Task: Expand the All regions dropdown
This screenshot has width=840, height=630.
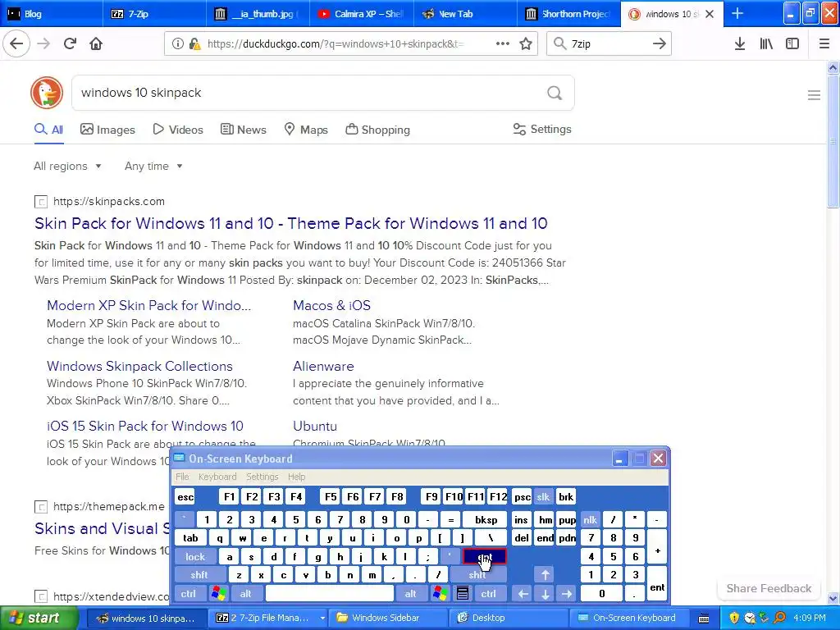Action: [x=67, y=166]
